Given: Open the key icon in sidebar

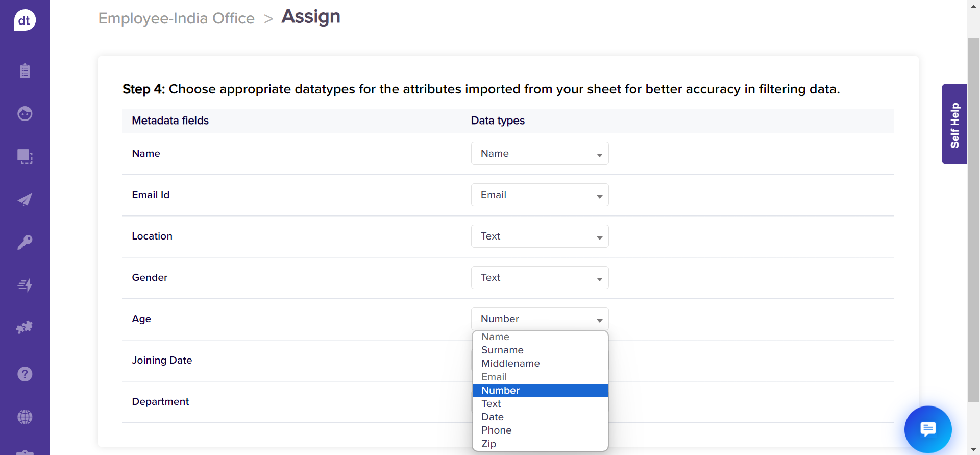Looking at the screenshot, I should click(24, 242).
